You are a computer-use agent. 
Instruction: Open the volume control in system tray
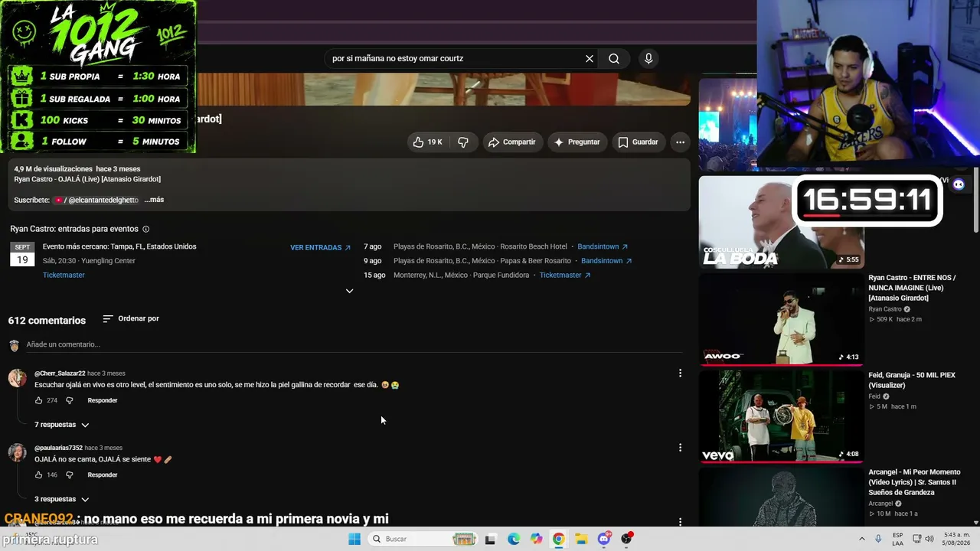click(x=929, y=539)
